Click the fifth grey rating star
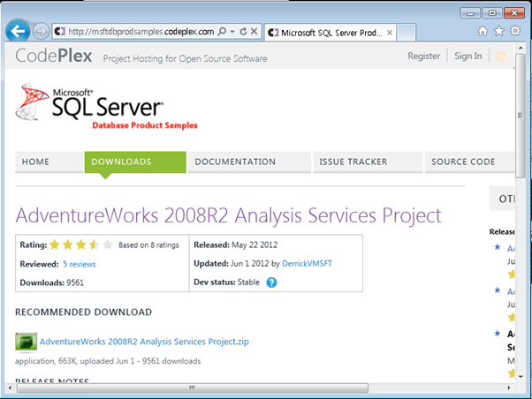The width and height of the screenshot is (532, 399). 107,245
